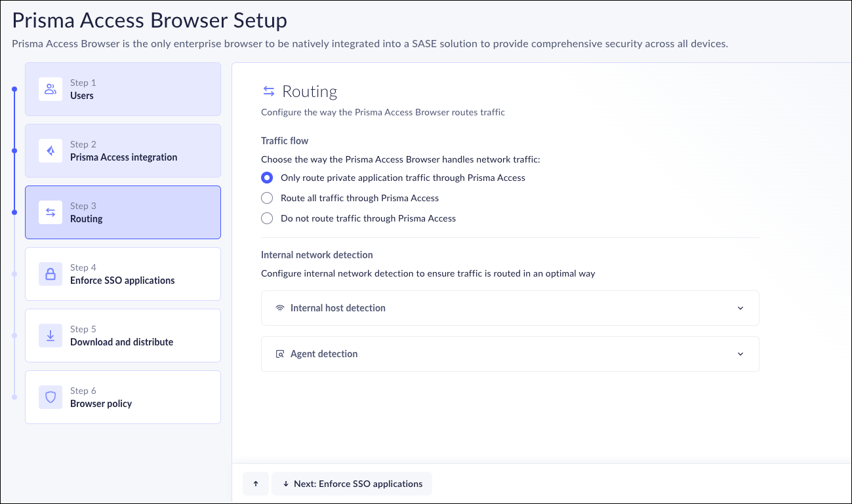Click the Wi-Fi icon beside Internal host detection
This screenshot has width=852, height=504.
pos(280,308)
